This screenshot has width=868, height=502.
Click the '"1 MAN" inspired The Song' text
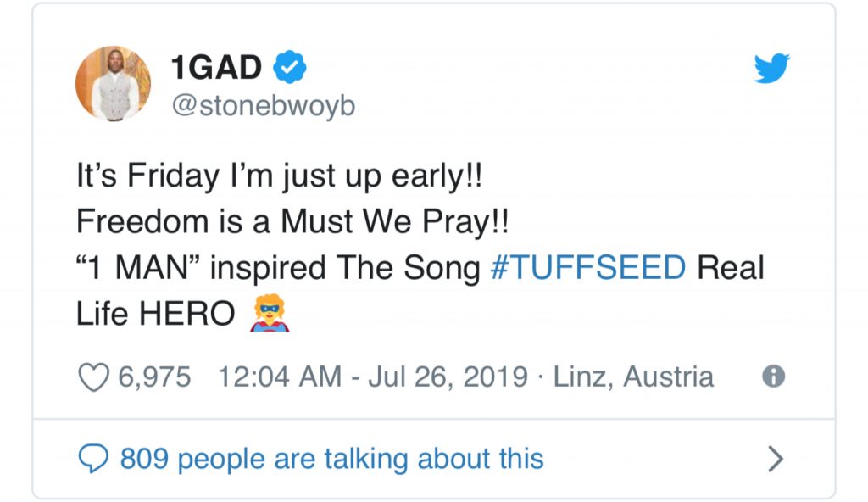point(278,268)
